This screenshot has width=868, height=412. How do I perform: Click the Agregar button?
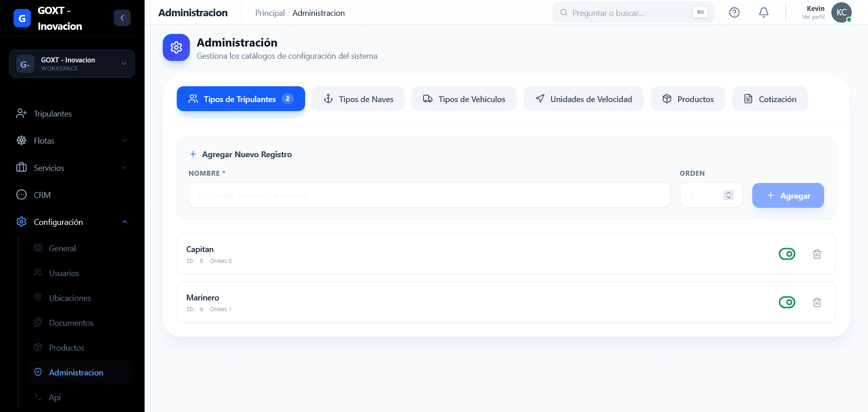pos(788,196)
